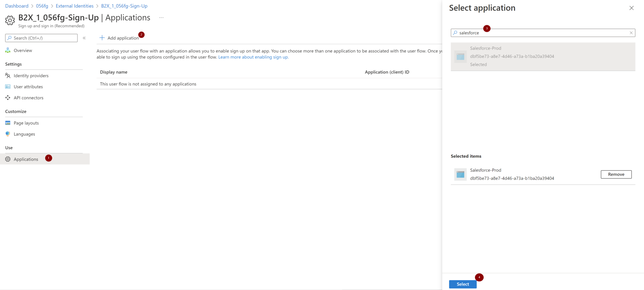Viewport: 644px width, 290px height.
Task: Focus the Search (Ctrl+/) sidebar field
Action: click(41, 38)
